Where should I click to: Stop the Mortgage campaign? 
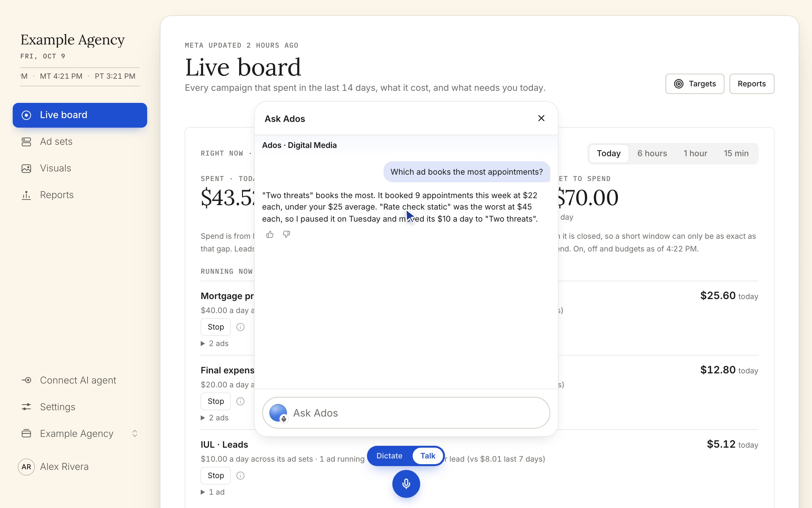pyautogui.click(x=216, y=327)
